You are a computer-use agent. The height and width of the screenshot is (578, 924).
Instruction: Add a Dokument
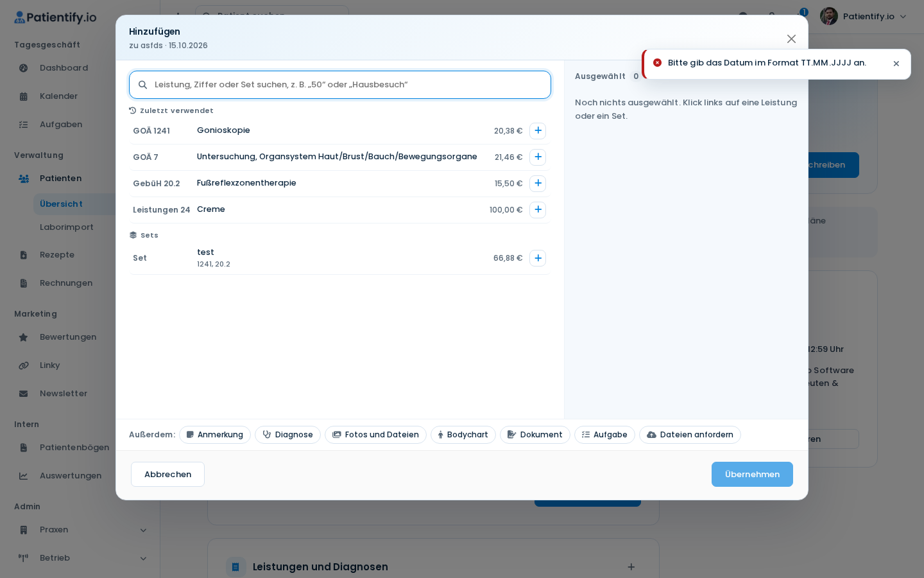535,435
